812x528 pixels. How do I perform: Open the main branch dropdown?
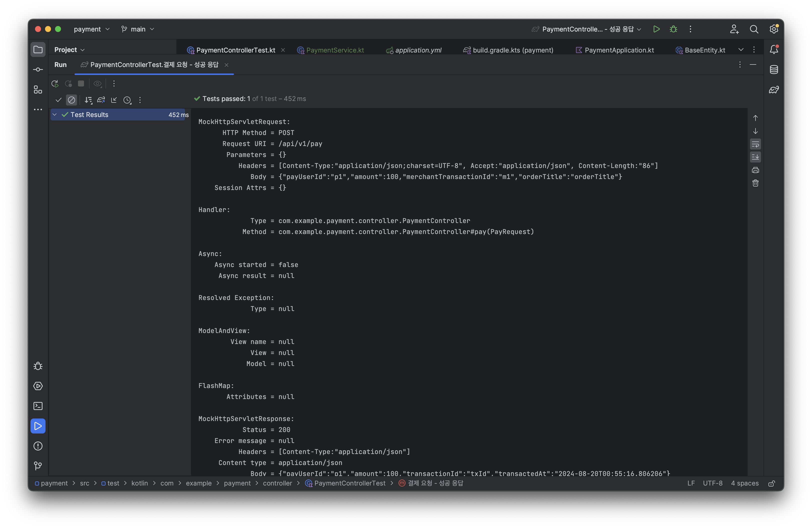[138, 29]
